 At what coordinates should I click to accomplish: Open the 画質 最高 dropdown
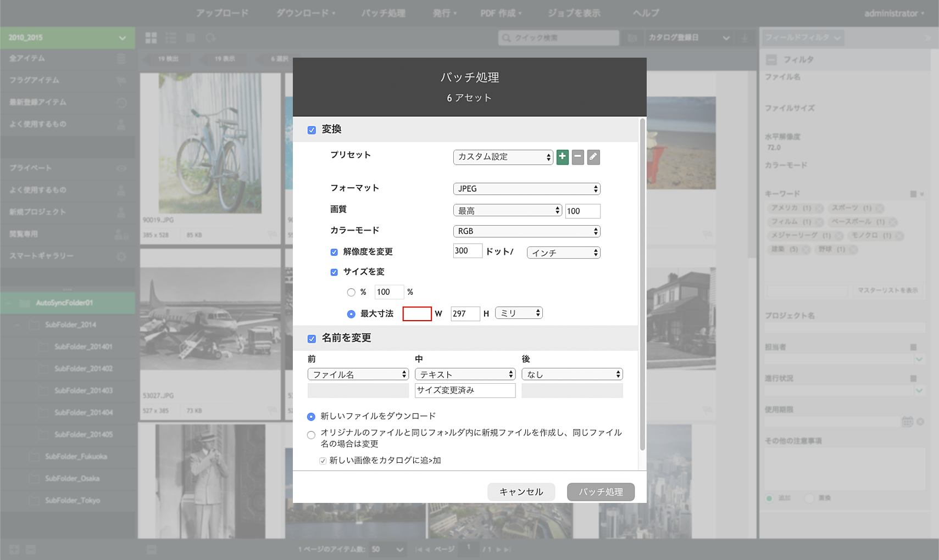[507, 210]
